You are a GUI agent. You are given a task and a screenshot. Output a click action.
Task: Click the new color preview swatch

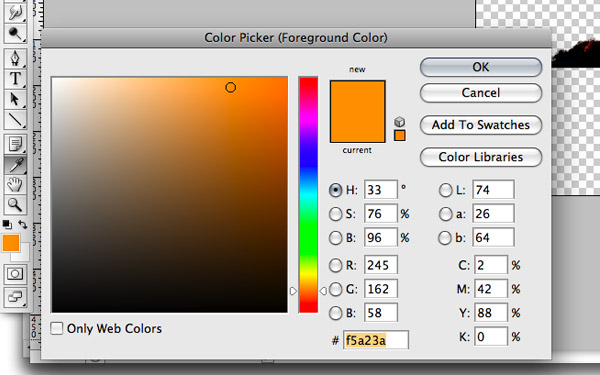click(x=357, y=96)
